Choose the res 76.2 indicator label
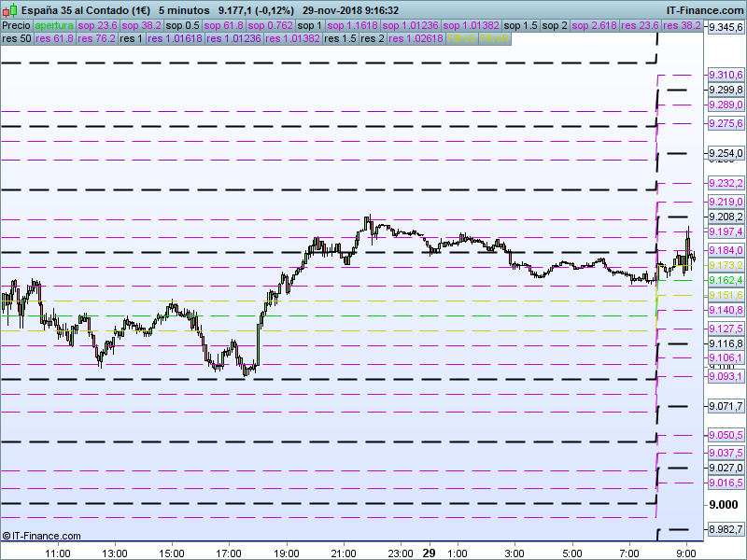The width and height of the screenshot is (747, 560). (96, 38)
